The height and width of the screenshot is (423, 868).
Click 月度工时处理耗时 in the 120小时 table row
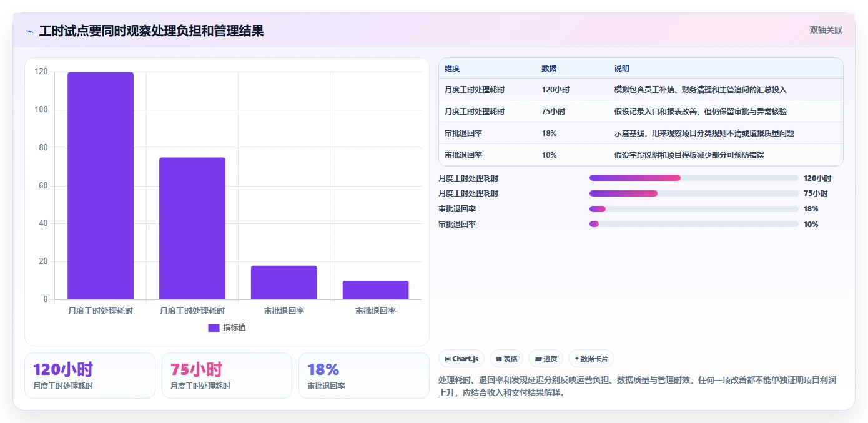475,90
